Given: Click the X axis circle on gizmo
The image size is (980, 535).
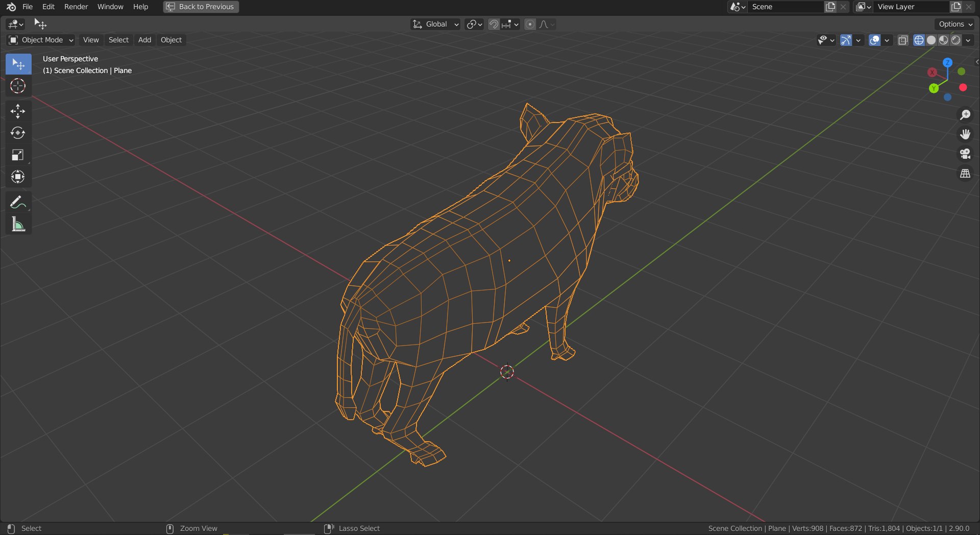Looking at the screenshot, I should [x=932, y=72].
